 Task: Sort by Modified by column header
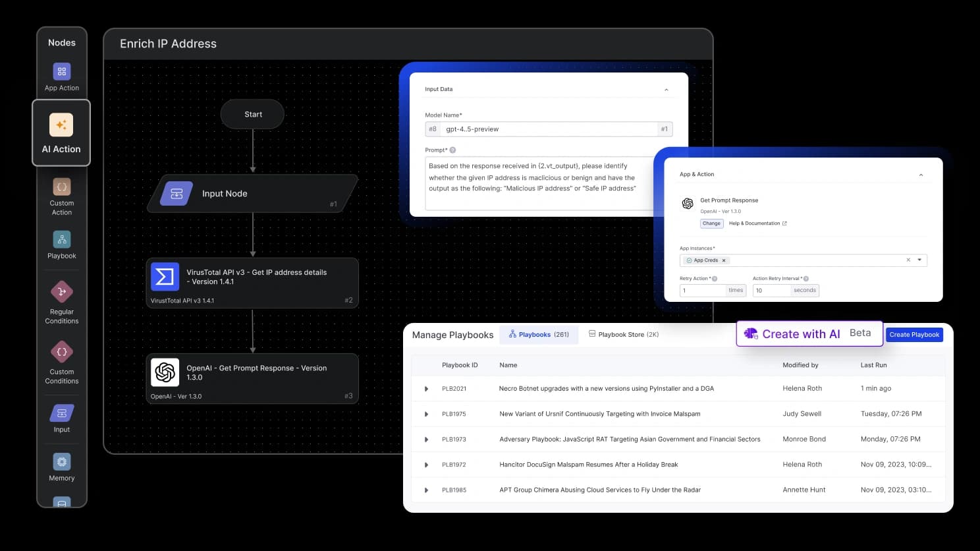tap(800, 365)
